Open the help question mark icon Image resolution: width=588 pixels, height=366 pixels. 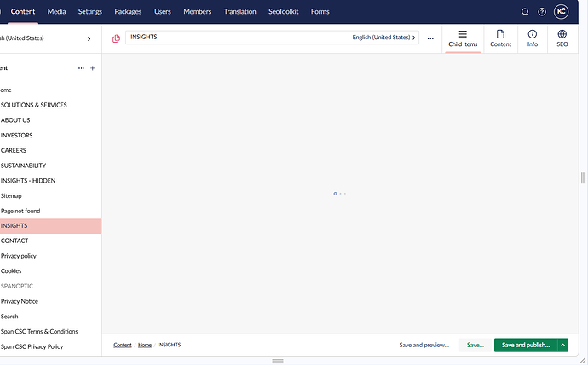tap(542, 12)
